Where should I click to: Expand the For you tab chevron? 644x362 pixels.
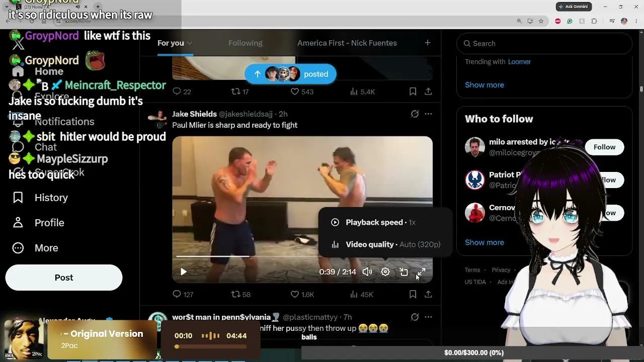click(190, 43)
